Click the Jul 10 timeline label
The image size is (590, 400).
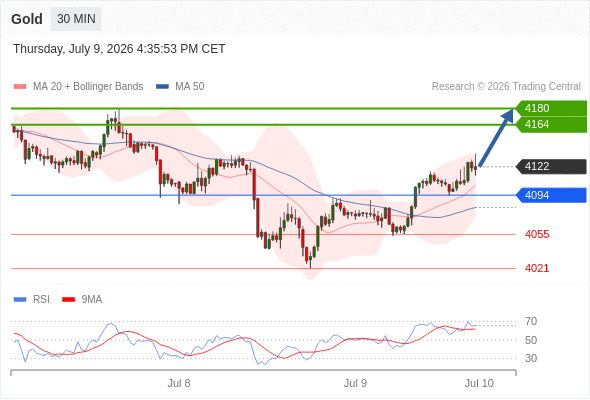[479, 383]
